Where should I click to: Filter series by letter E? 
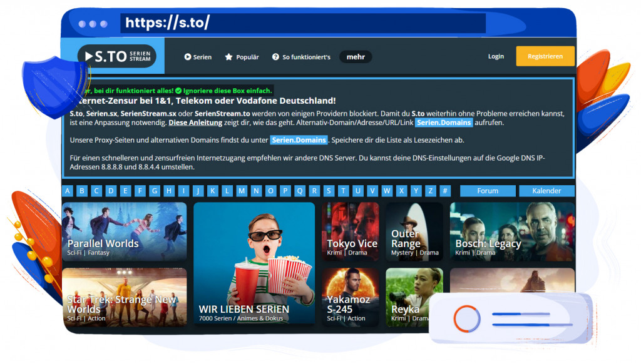(125, 191)
